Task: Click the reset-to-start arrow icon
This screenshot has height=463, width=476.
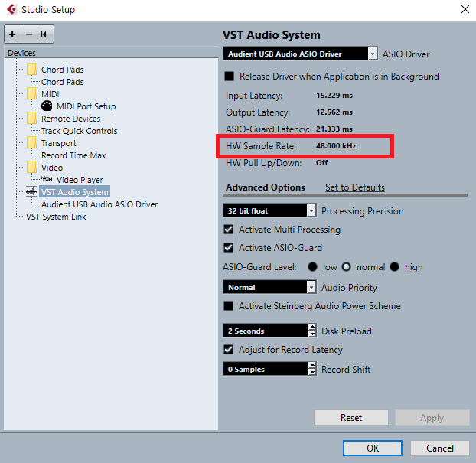Action: [x=44, y=34]
